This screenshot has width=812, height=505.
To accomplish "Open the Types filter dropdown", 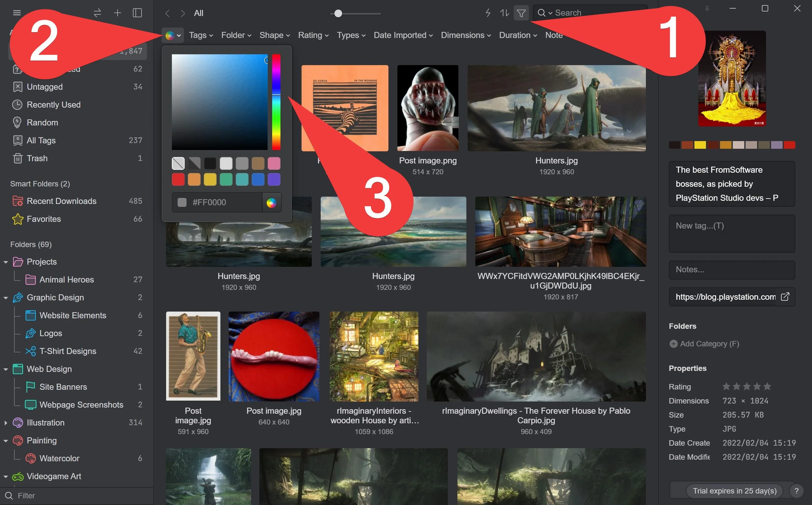I will (x=351, y=35).
